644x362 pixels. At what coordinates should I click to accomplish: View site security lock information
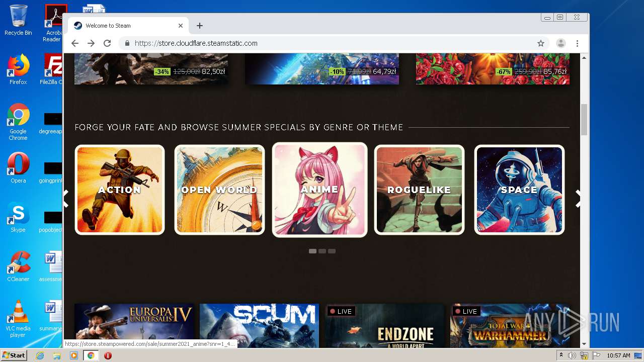[x=127, y=43]
